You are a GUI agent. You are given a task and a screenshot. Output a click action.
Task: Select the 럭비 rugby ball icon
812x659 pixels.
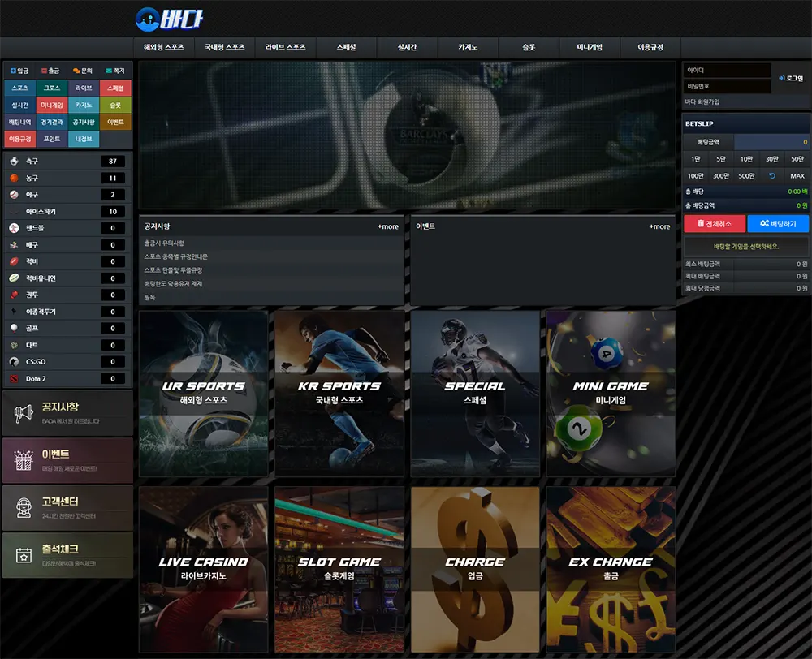pyautogui.click(x=14, y=261)
